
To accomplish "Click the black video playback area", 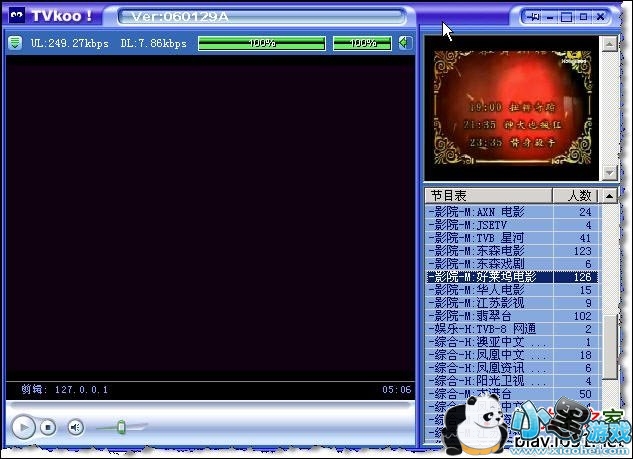I will tap(210, 217).
